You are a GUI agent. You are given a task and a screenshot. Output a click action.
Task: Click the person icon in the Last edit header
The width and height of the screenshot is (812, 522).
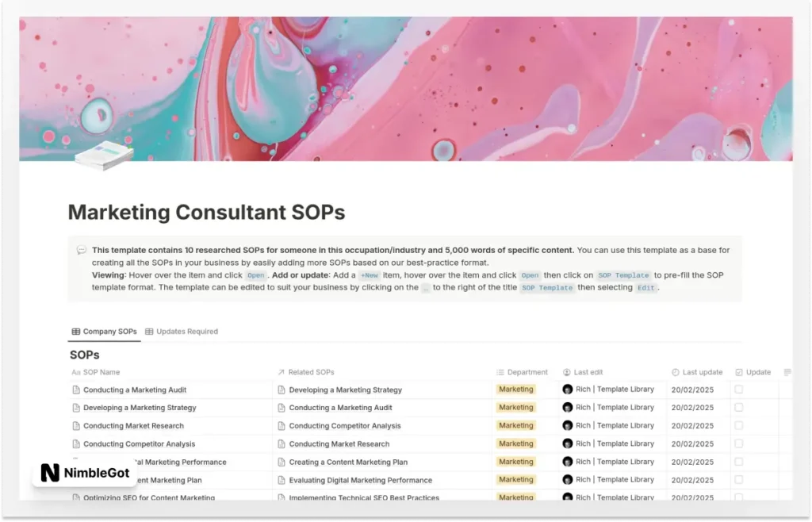point(565,372)
